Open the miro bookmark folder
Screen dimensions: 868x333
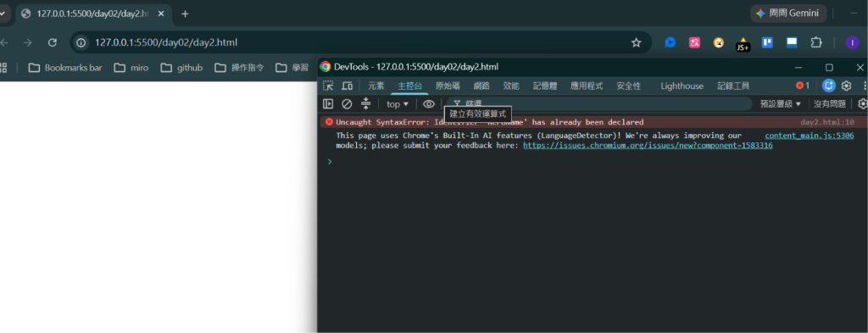[x=131, y=68]
